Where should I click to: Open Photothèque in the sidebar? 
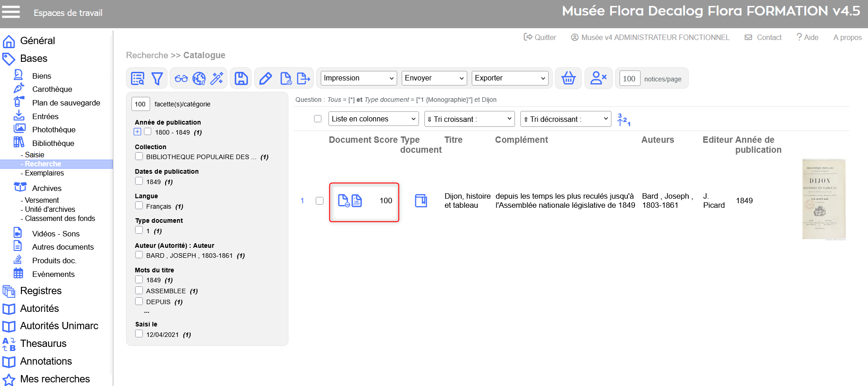[54, 130]
